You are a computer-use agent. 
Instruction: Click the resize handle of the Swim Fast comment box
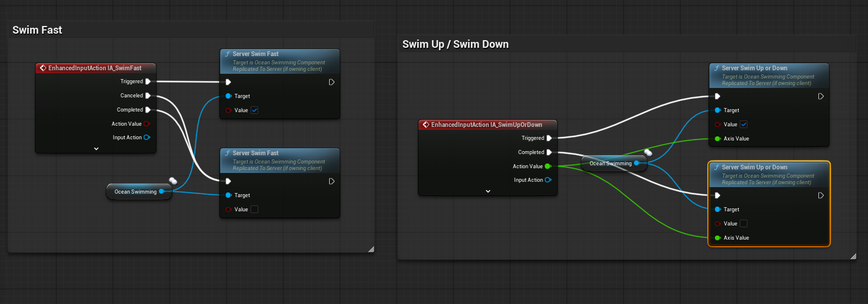click(x=371, y=249)
